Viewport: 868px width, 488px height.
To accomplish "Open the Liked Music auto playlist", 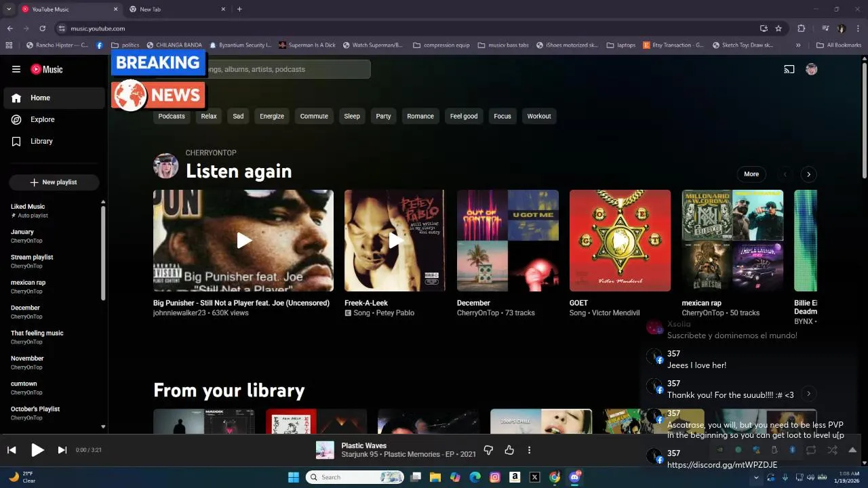I will click(53, 211).
